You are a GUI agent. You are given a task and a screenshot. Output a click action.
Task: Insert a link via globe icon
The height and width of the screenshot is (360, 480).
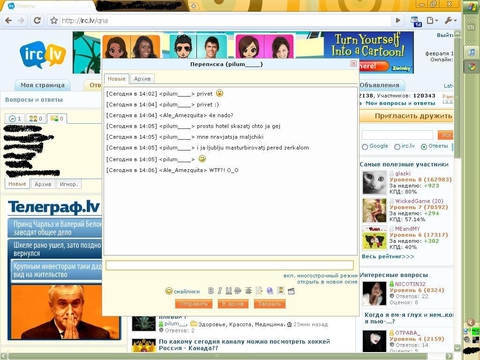click(x=270, y=291)
